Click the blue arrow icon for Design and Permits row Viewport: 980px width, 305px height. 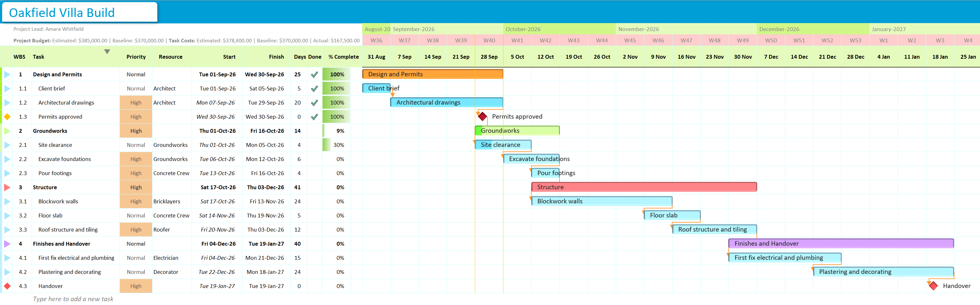[x=7, y=75]
